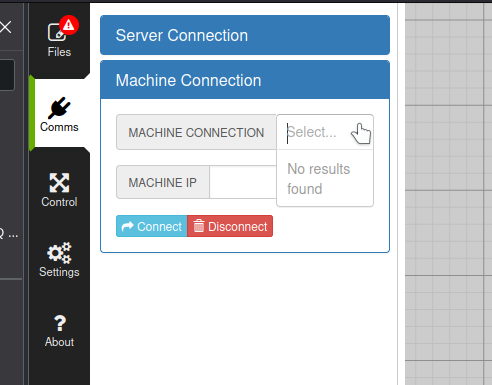Open the About question mark tab
The image size is (492, 385).
(59, 331)
